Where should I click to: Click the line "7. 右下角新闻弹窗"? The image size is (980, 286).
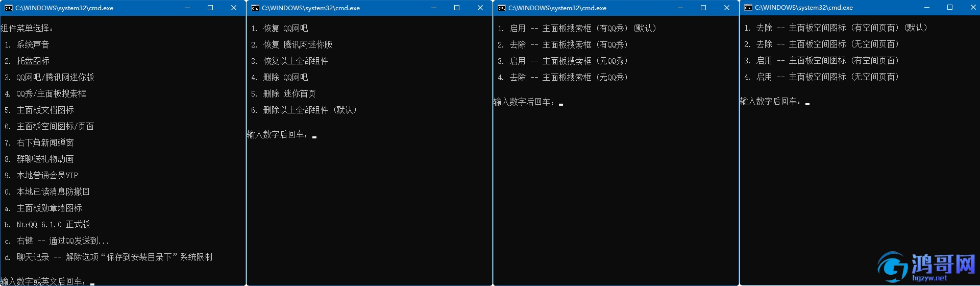pos(39,143)
